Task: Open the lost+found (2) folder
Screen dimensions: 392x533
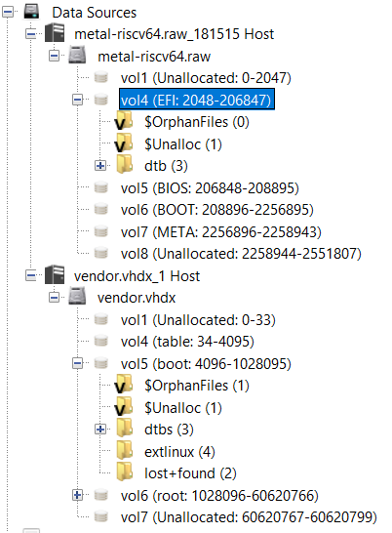Action: pos(190,473)
